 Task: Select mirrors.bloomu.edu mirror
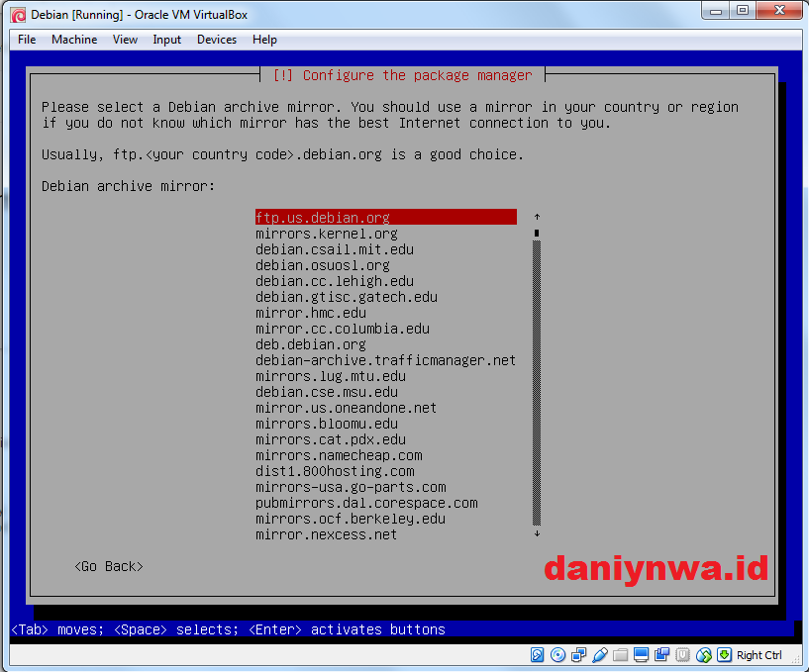point(327,424)
